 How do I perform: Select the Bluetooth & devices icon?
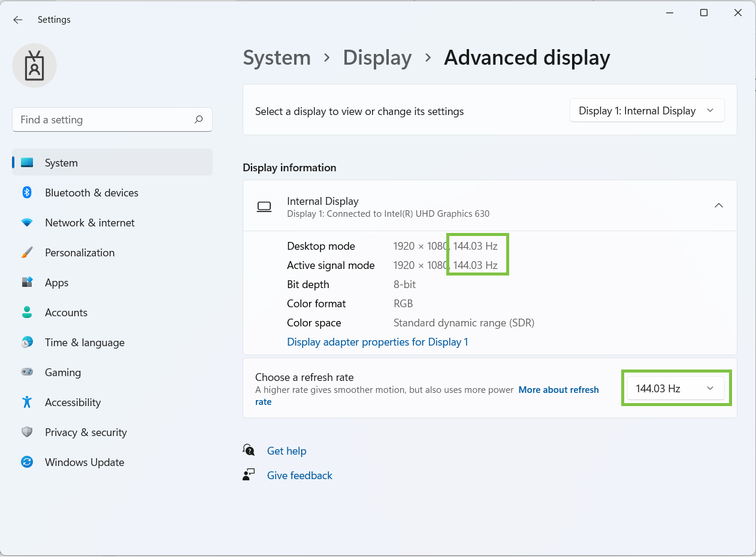(x=27, y=192)
